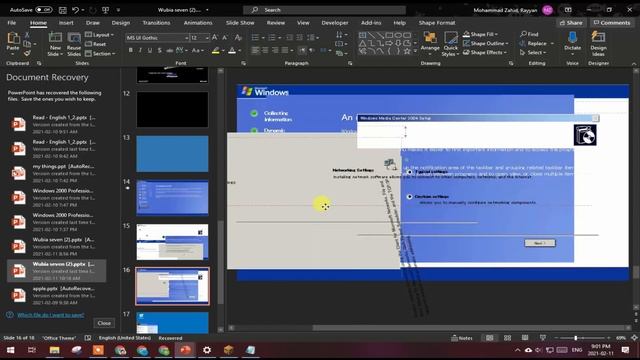Image resolution: width=640 pixels, height=360 pixels.
Task: Start Dictate voice input
Action: [x=572, y=42]
